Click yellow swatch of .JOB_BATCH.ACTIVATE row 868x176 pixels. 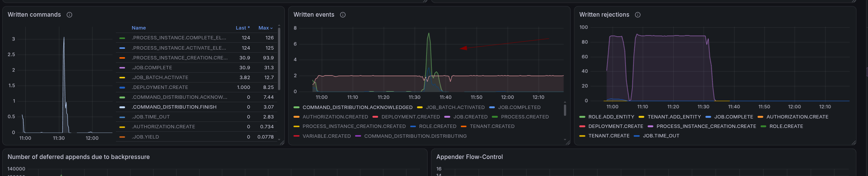coord(122,78)
